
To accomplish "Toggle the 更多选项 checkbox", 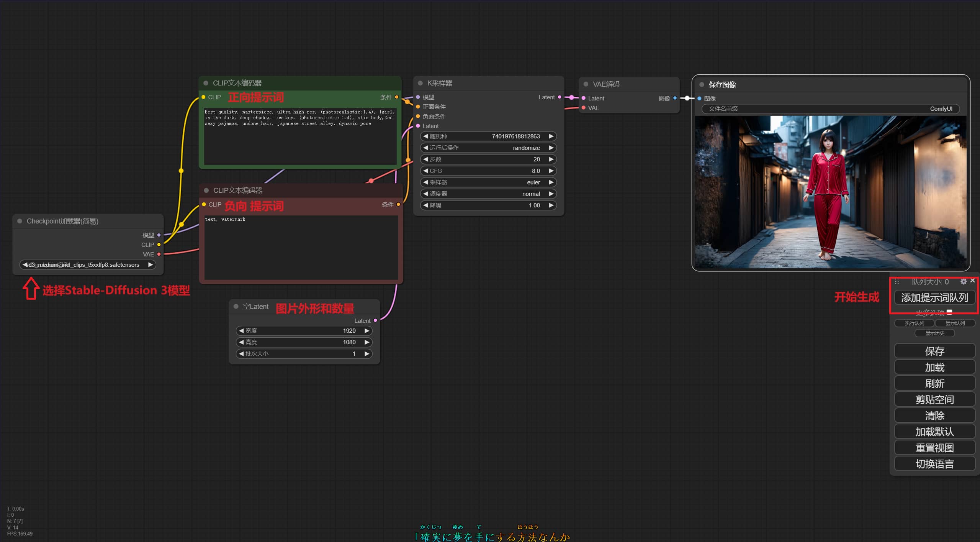I will (x=949, y=312).
